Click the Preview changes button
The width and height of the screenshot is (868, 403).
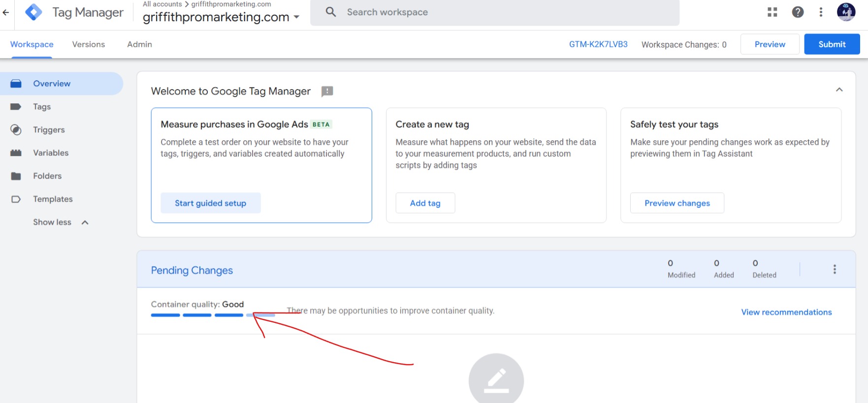pyautogui.click(x=677, y=203)
